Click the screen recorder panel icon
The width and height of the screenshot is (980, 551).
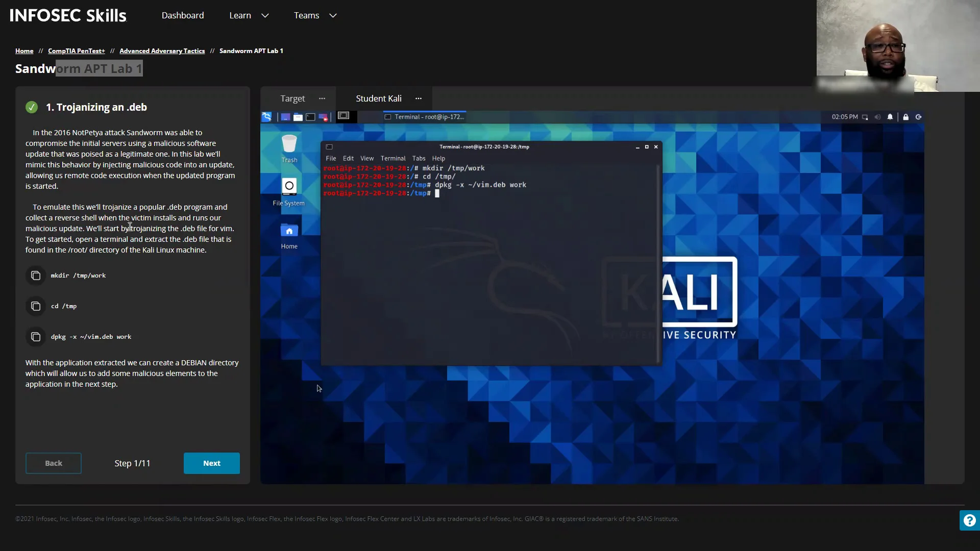click(x=323, y=117)
